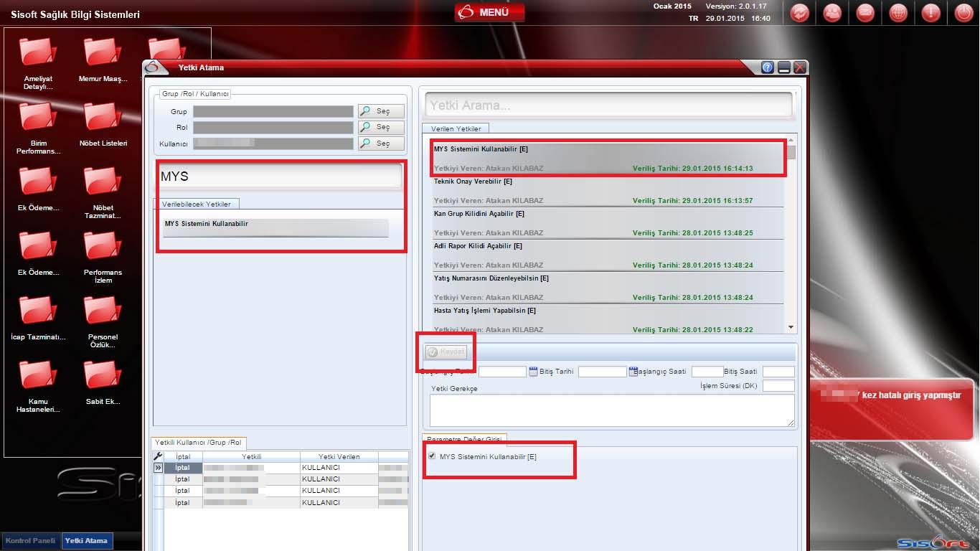This screenshot has height=551, width=980.
Task: Open the users icon in top bar
Action: pyautogui.click(x=832, y=13)
